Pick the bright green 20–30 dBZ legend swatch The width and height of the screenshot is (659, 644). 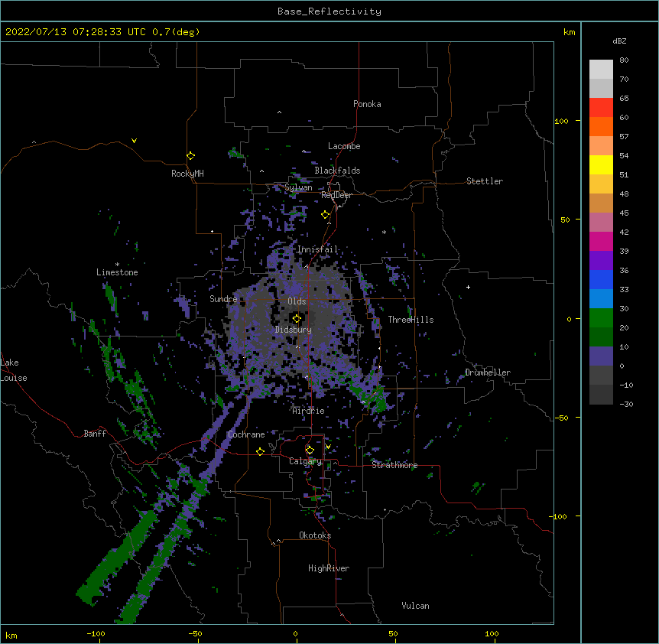coord(601,318)
